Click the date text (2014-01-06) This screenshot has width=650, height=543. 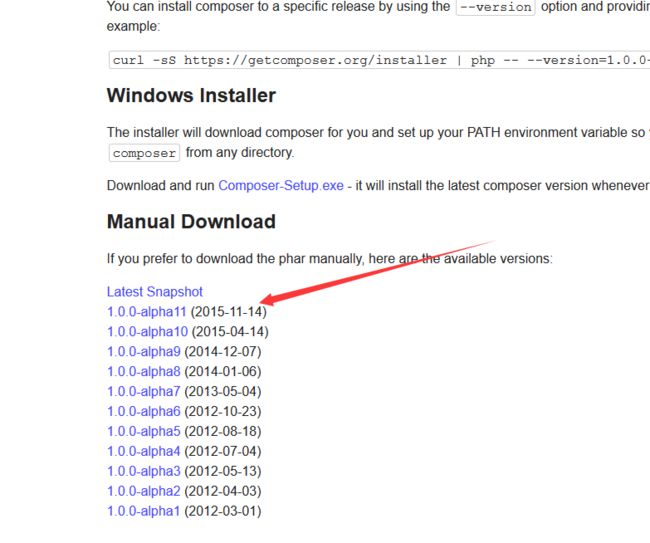tap(223, 371)
